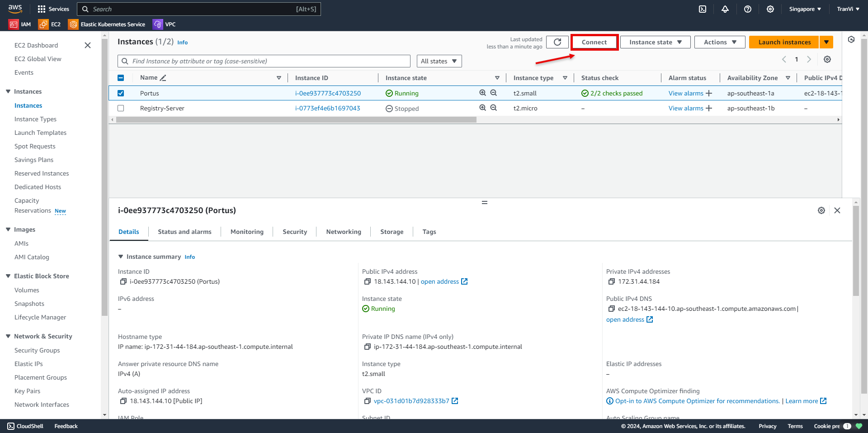Switch to the Security tab
Screen dimensions: 868x433
click(295, 232)
